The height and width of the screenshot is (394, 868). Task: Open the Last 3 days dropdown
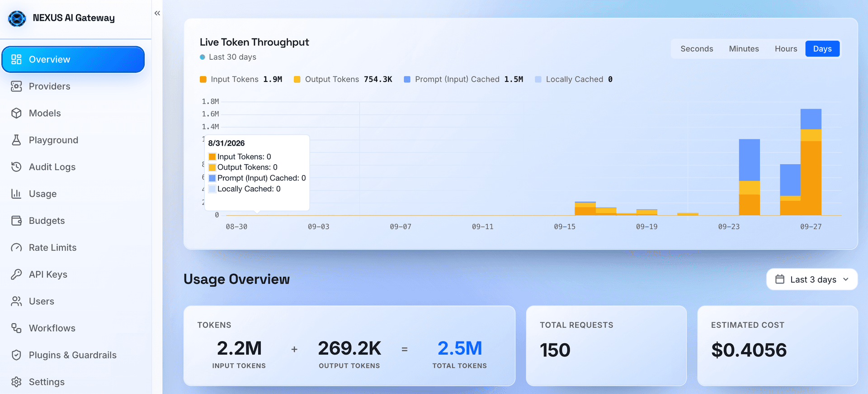pos(812,280)
